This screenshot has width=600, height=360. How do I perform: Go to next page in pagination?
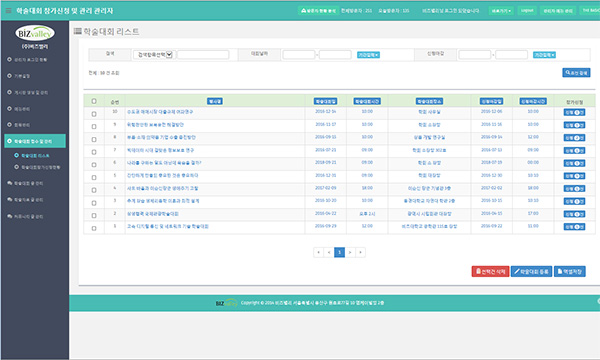tap(350, 252)
